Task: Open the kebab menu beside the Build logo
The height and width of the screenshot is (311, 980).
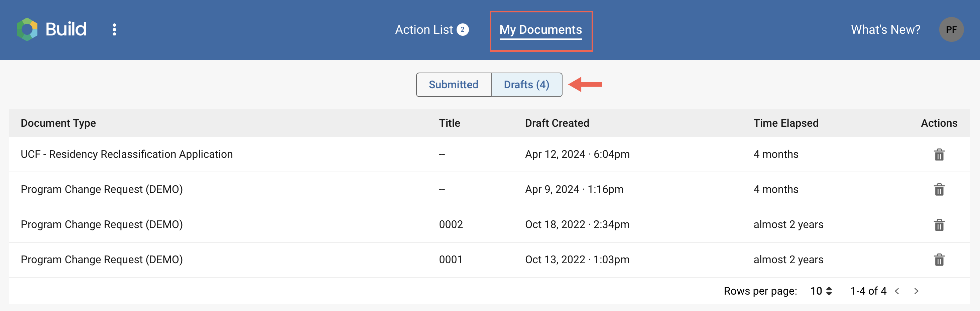Action: [114, 29]
